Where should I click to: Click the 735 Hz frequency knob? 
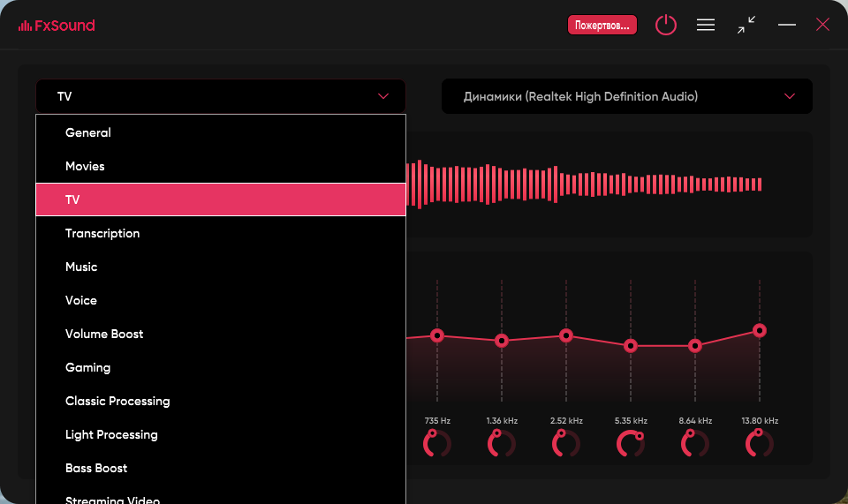pos(437,443)
